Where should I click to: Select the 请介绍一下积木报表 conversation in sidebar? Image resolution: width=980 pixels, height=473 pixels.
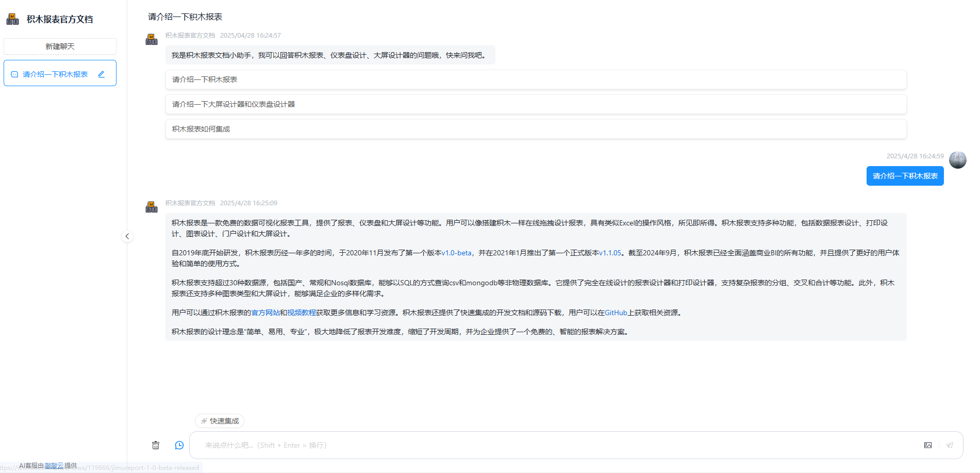(60, 73)
